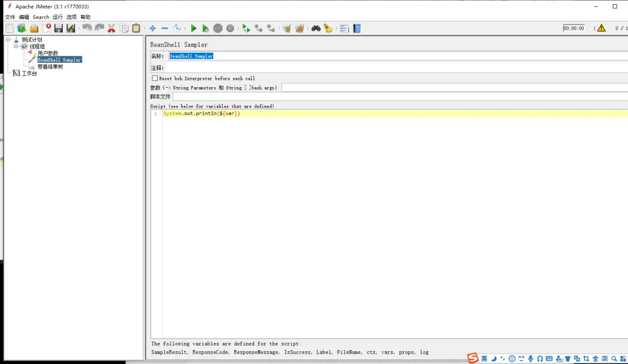Open the 选项 menu
628x364 pixels.
point(72,17)
